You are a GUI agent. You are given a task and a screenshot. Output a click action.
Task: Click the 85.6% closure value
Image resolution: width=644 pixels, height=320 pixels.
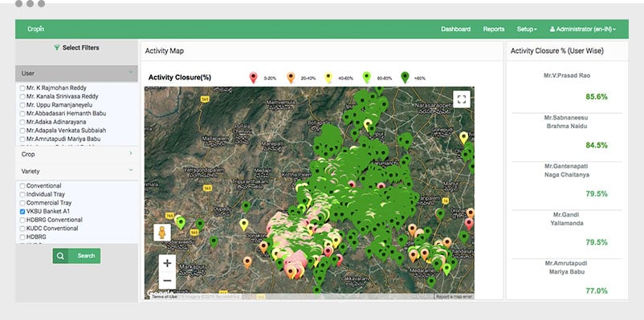point(597,97)
